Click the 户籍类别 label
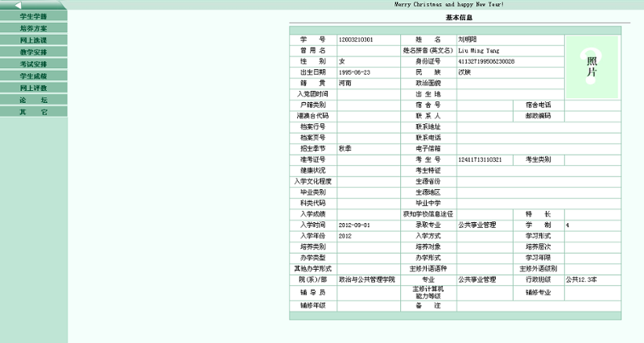The width and height of the screenshot is (644, 343). (x=313, y=105)
